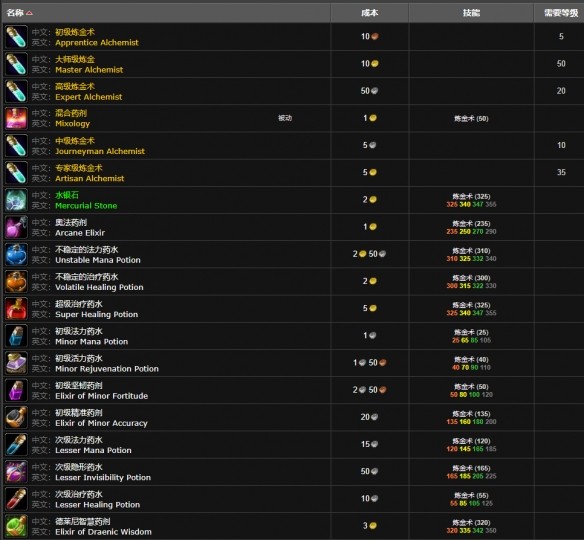
Task: Click the Mercurial Stone icon
Action: [x=16, y=200]
